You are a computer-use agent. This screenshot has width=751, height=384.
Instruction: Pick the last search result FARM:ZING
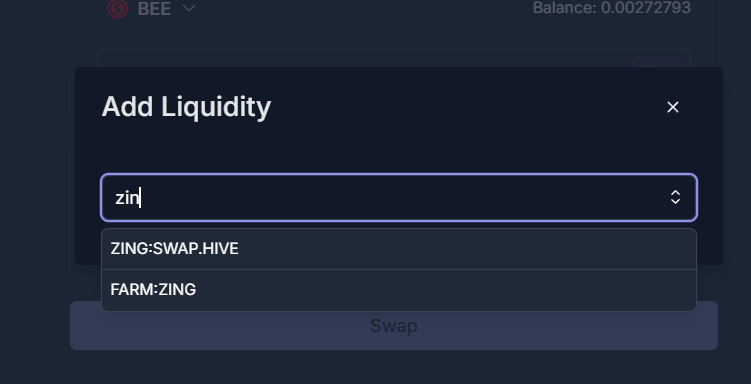point(399,290)
